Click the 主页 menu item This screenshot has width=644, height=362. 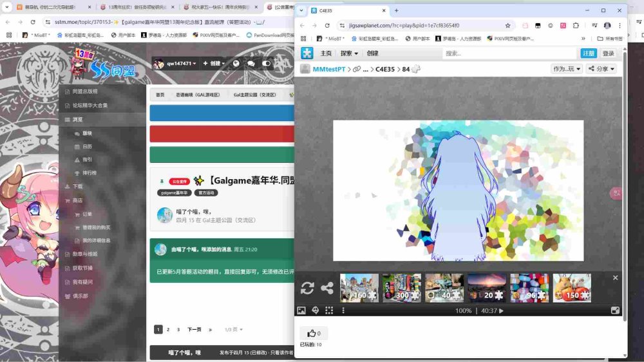tap(326, 53)
